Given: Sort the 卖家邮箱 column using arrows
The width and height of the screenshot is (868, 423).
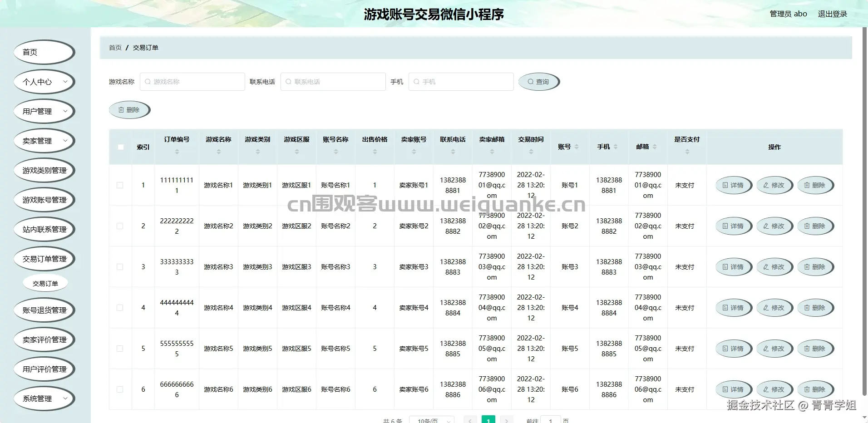Looking at the screenshot, I should (x=492, y=152).
